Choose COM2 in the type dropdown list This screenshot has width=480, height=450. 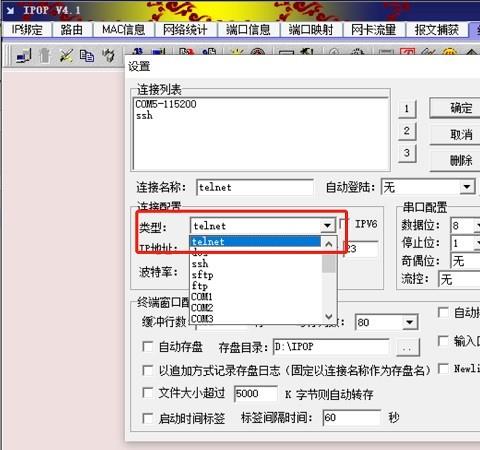point(255,308)
